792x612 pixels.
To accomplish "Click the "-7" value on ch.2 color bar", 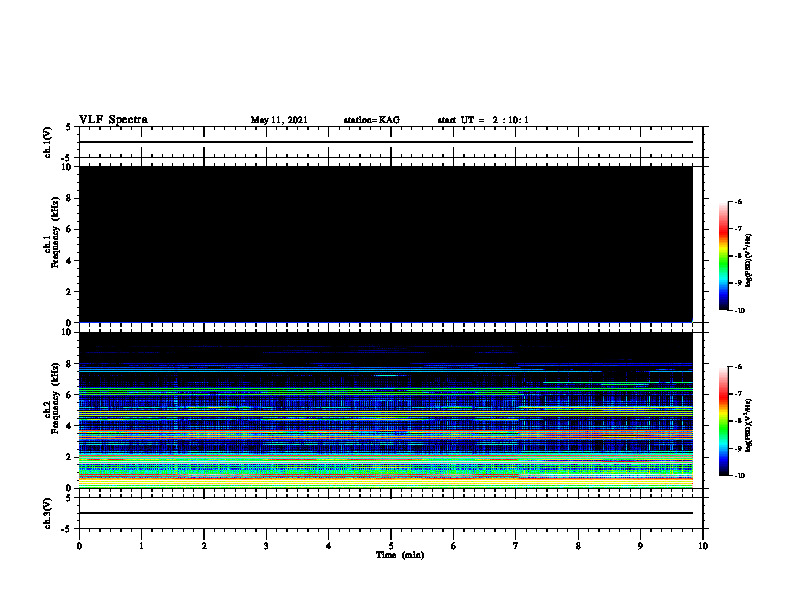I will [738, 393].
